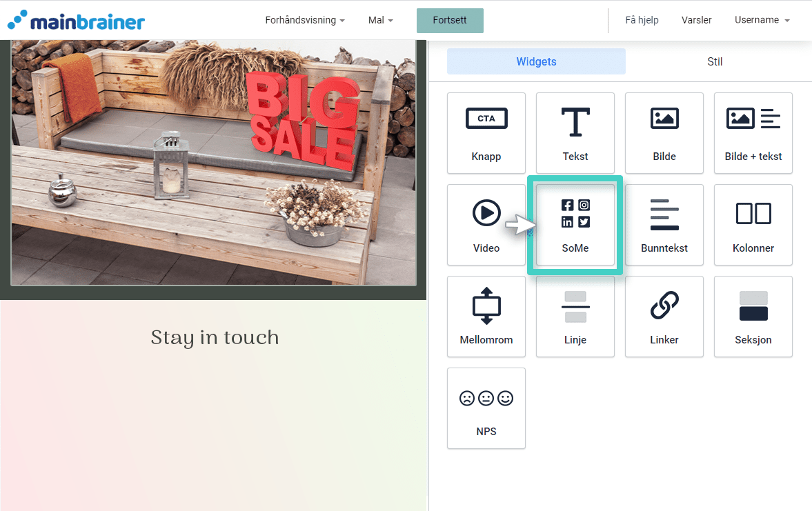Add the SoMe social media widget
Screen dimensions: 812x511
click(575, 225)
